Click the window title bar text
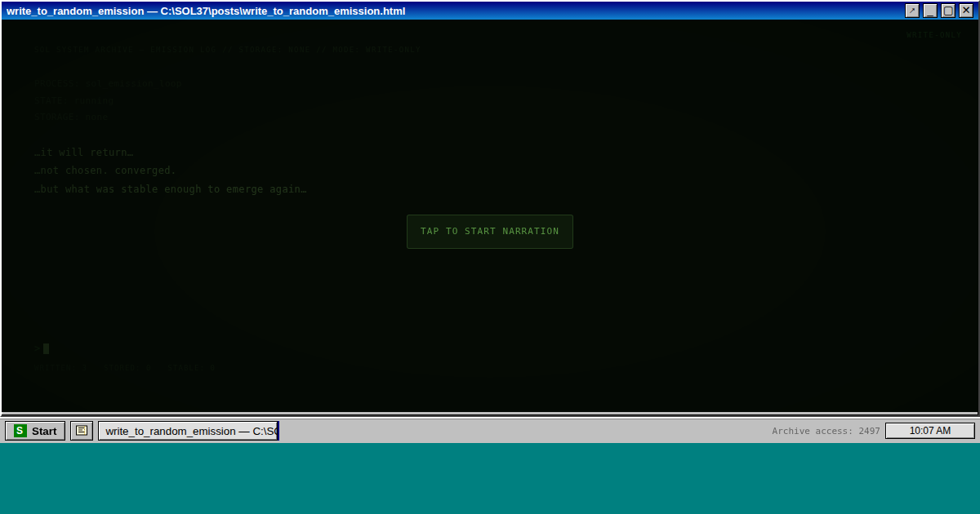 [206, 11]
